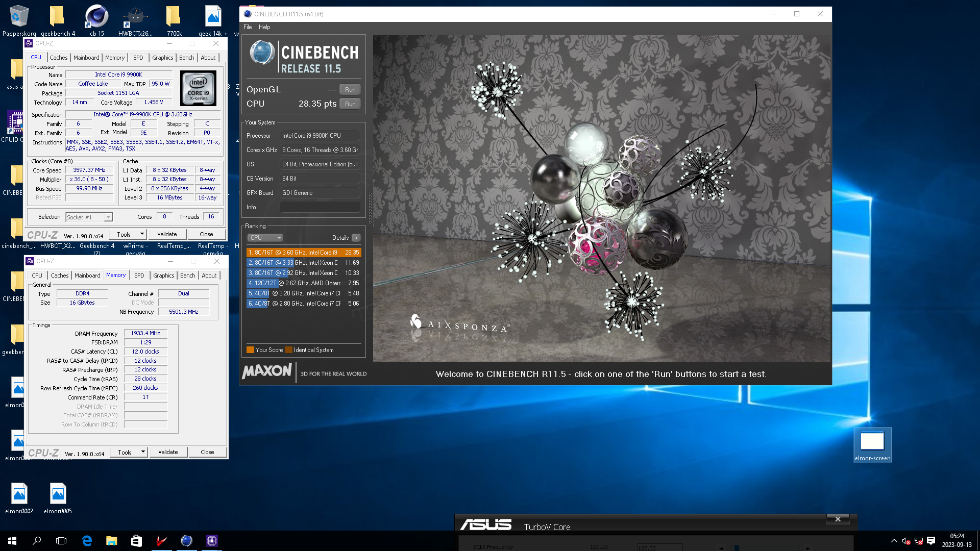Open About tab in bottom CPU-Z
The image size is (980, 551).
[209, 275]
